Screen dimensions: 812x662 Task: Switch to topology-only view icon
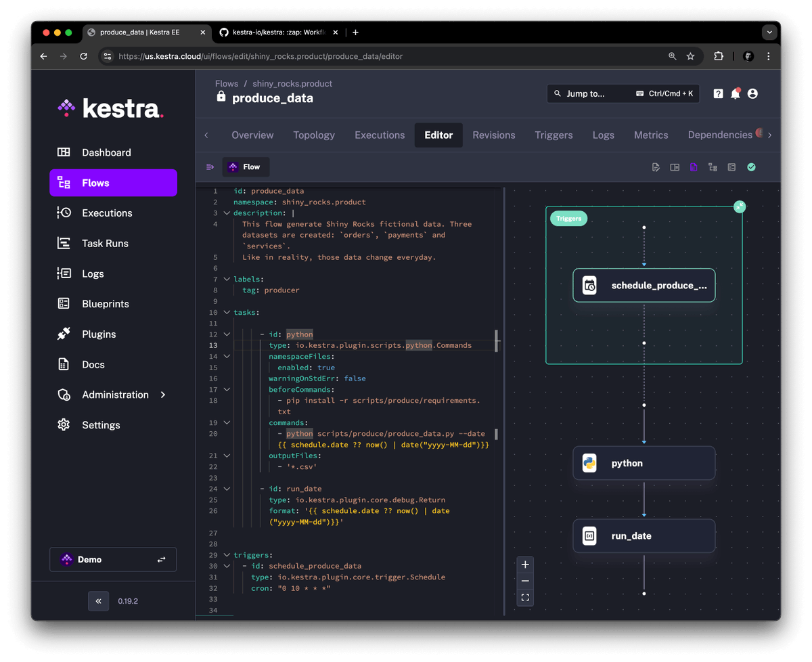coord(713,167)
